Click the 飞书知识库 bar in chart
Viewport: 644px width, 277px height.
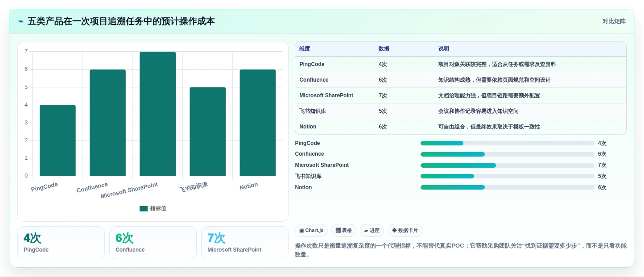pos(207,132)
